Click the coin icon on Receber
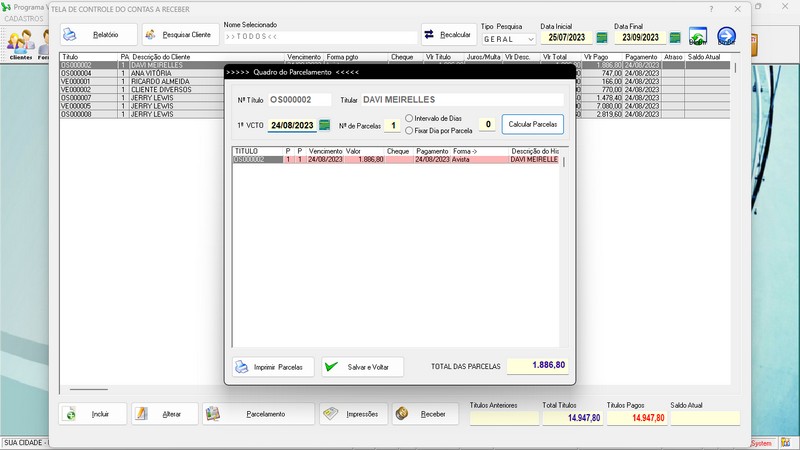This screenshot has width=800, height=450. coord(402,413)
